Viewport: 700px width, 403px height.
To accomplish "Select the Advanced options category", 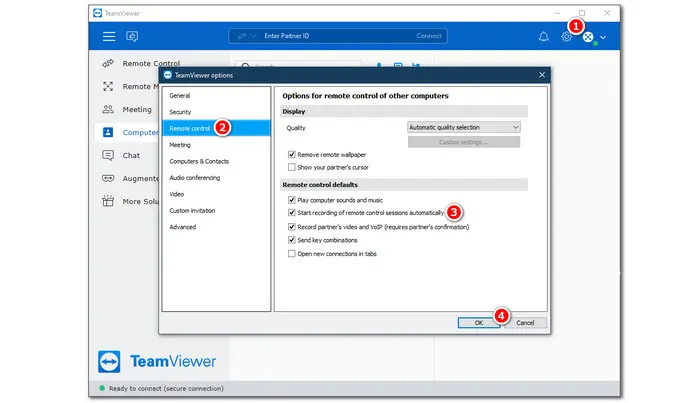I will [216, 227].
